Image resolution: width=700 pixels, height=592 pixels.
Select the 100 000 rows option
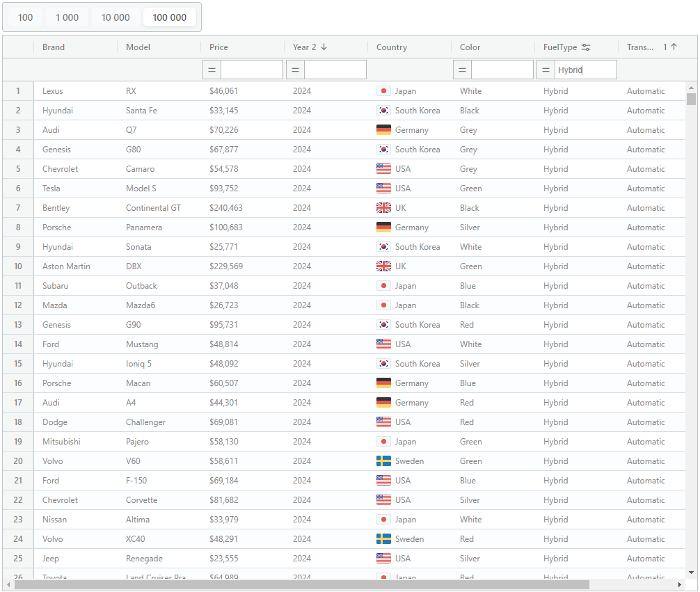coord(170,17)
